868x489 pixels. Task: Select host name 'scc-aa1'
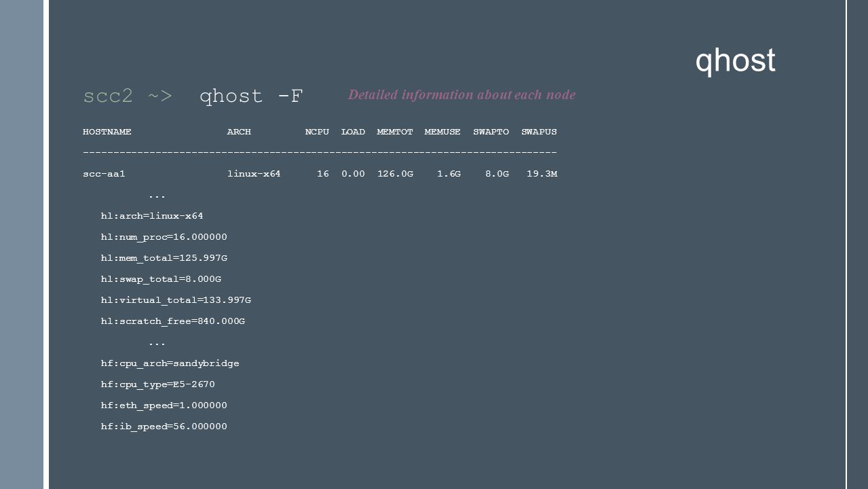click(104, 174)
